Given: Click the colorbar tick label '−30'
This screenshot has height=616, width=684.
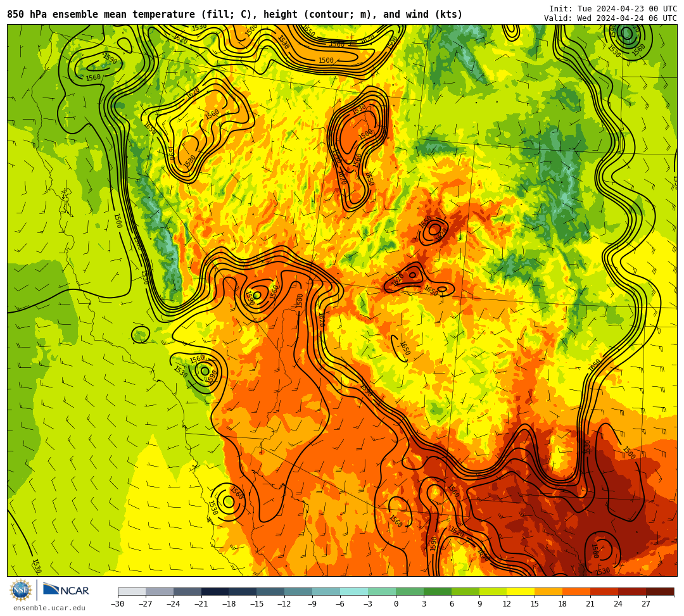Looking at the screenshot, I should pos(118,604).
